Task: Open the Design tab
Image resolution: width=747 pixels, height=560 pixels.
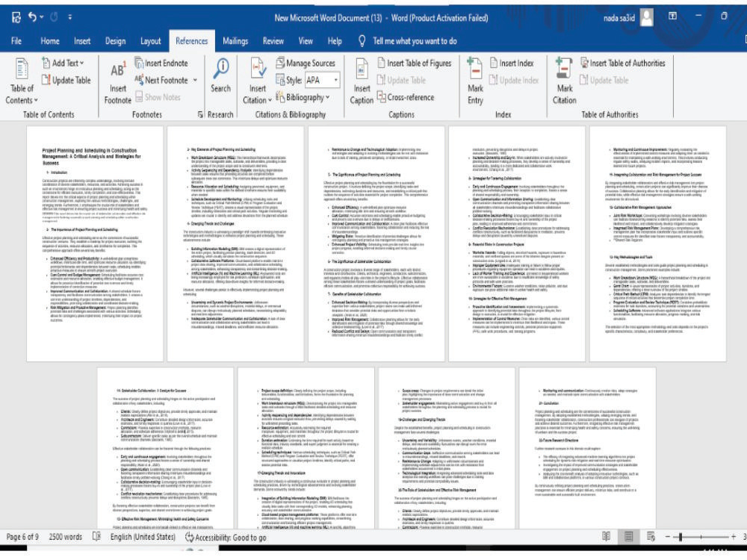Action: coord(115,41)
